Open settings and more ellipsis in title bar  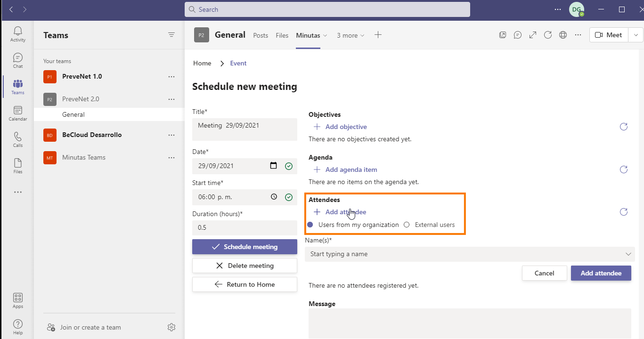coord(558,9)
